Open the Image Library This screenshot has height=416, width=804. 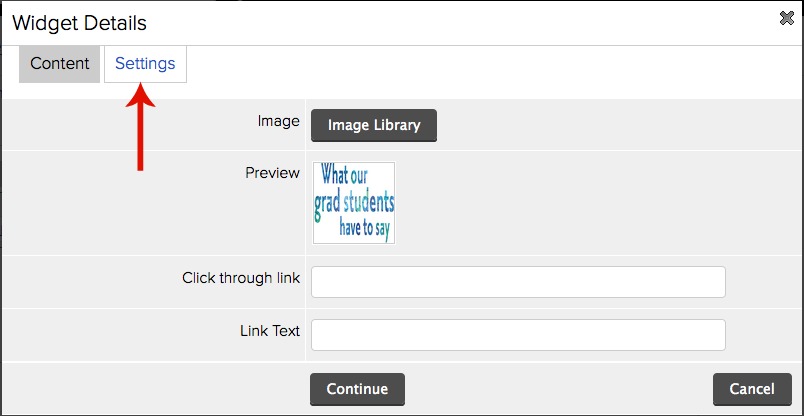pyautogui.click(x=374, y=125)
